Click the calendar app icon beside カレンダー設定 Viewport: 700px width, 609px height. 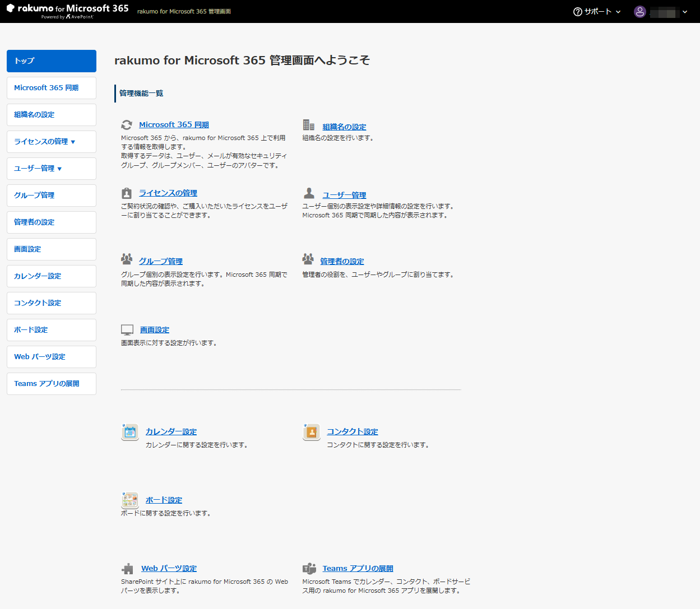coord(130,432)
